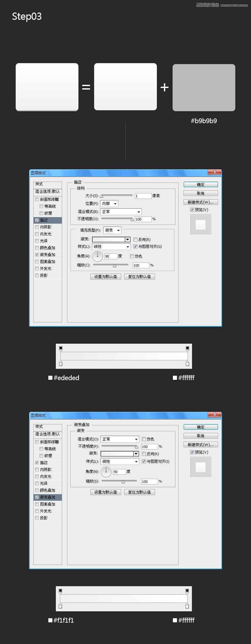Select right opacity stop above the #ededed gradient bar

point(187,348)
